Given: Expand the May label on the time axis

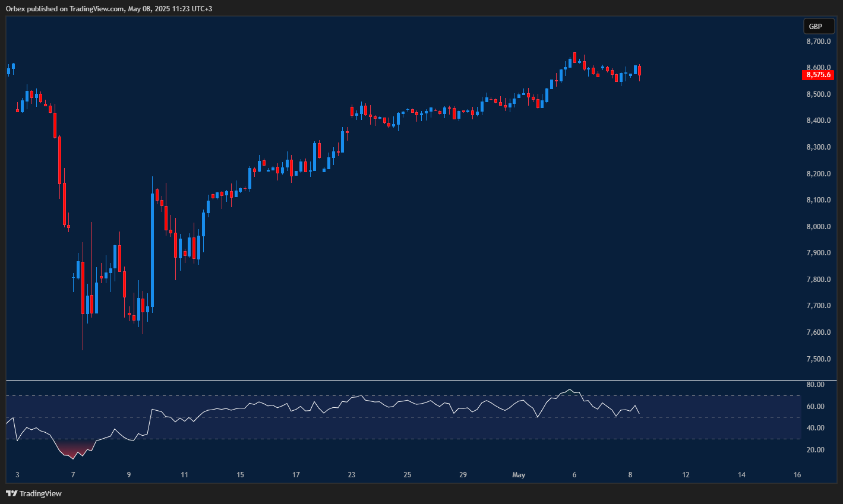Looking at the screenshot, I should (x=518, y=475).
